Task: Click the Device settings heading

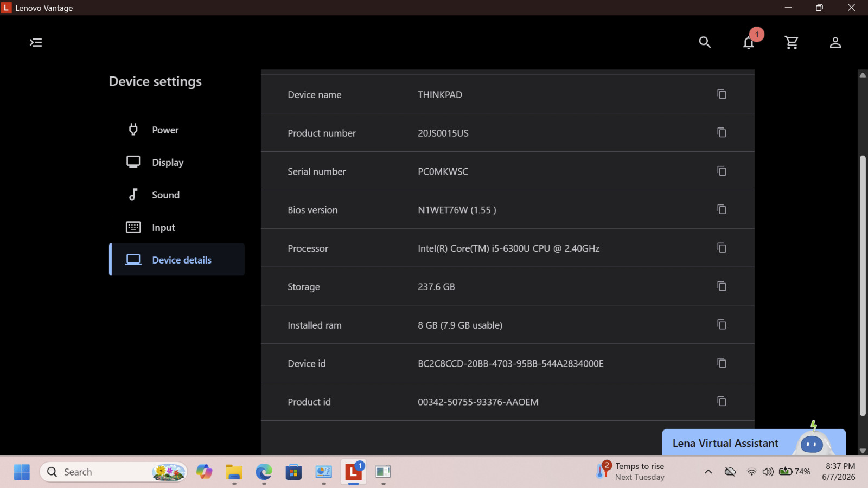Action: point(155,81)
